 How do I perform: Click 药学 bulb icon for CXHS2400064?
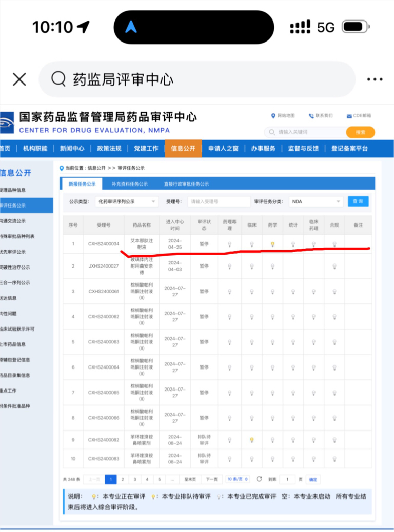click(x=272, y=367)
